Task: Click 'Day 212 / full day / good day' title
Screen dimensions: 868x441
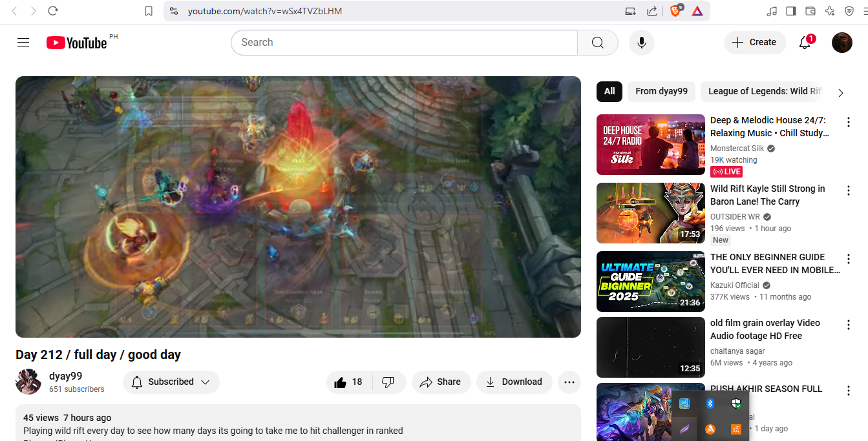Action: tap(98, 354)
